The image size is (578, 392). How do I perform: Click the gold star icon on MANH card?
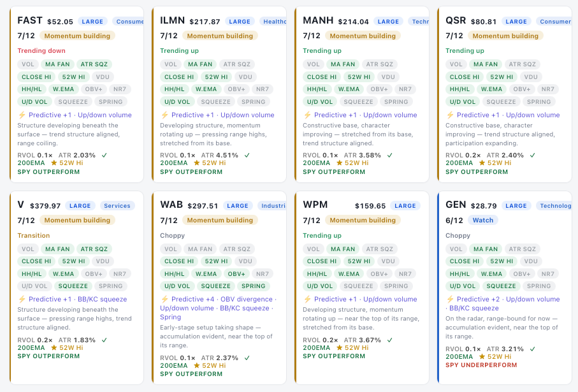tap(339, 163)
